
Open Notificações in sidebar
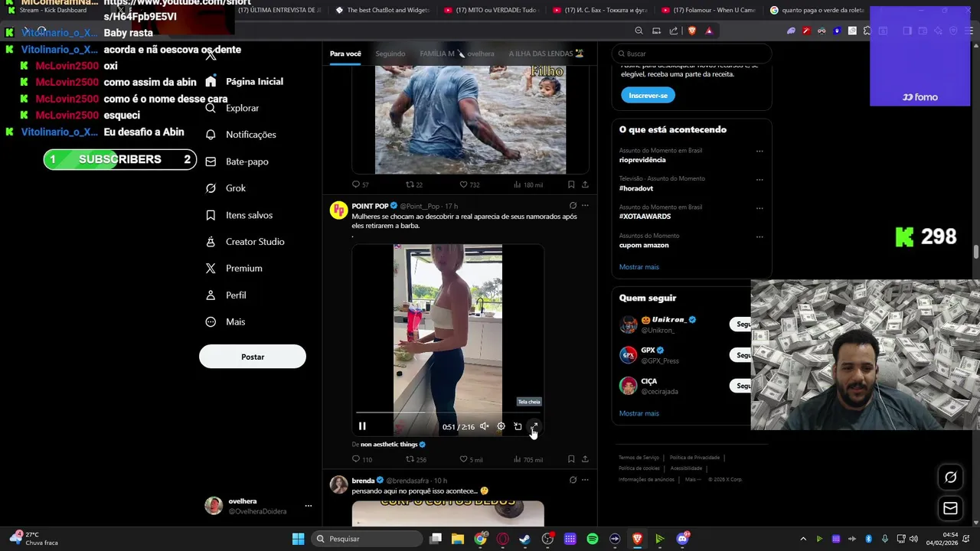click(x=240, y=135)
